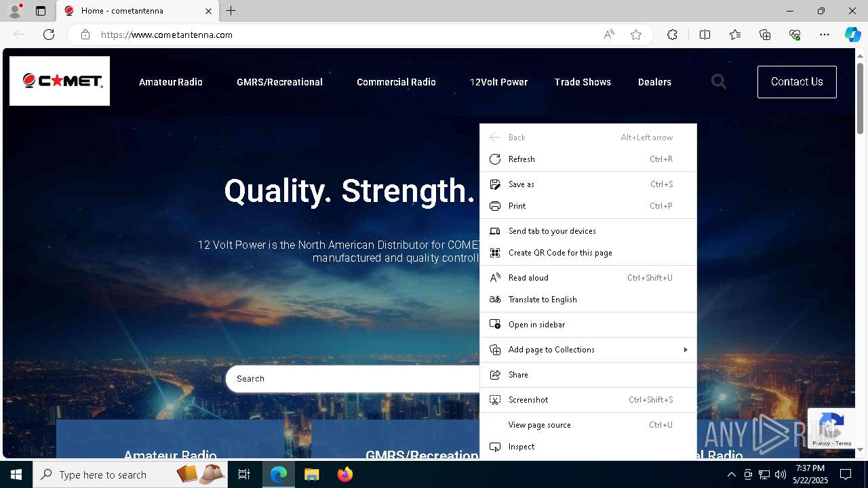The image size is (868, 488).
Task: Click Read aloud icon in address bar
Action: point(609,35)
